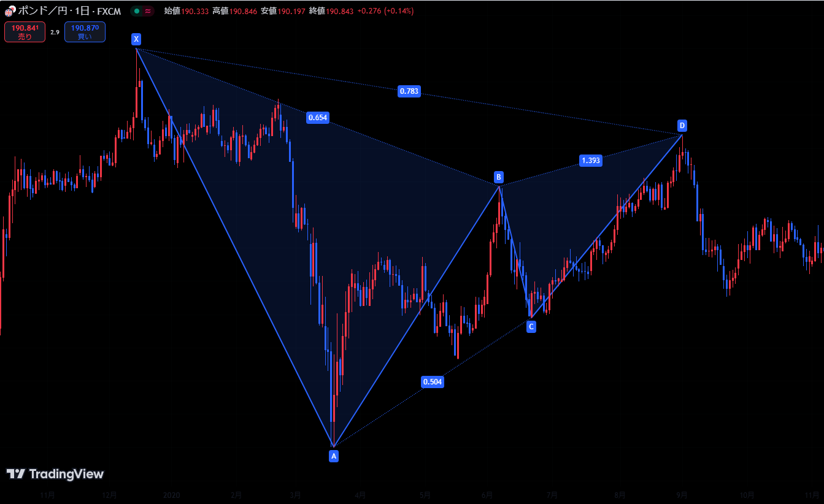
Task: Click the 2.9 spread value
Action: (55, 32)
